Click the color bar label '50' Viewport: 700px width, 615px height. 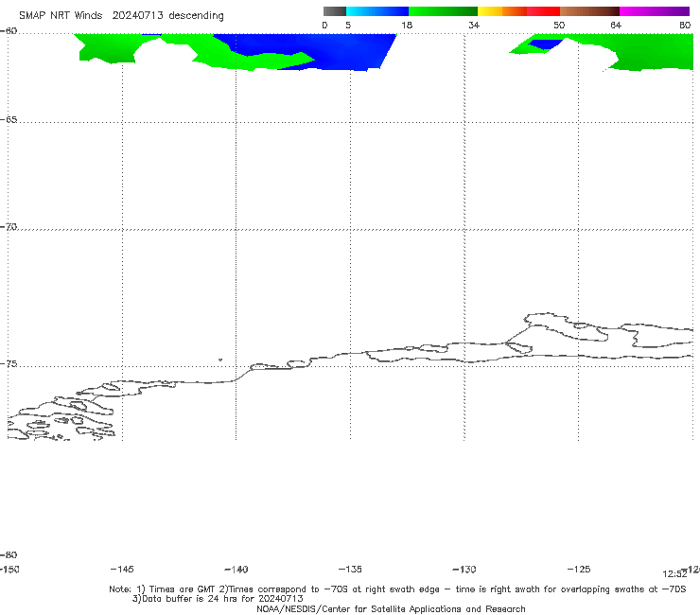(559, 25)
